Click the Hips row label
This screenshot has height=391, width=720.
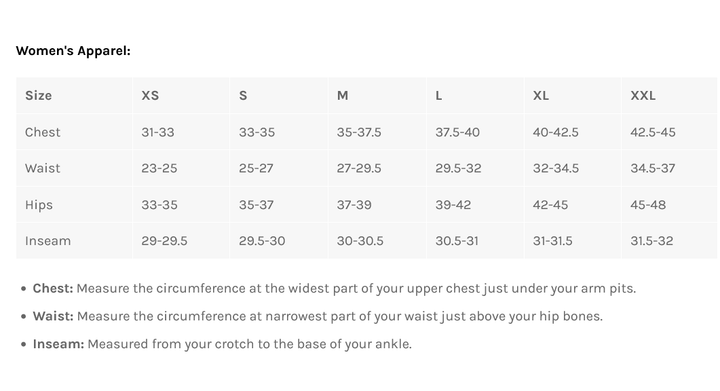coord(39,205)
